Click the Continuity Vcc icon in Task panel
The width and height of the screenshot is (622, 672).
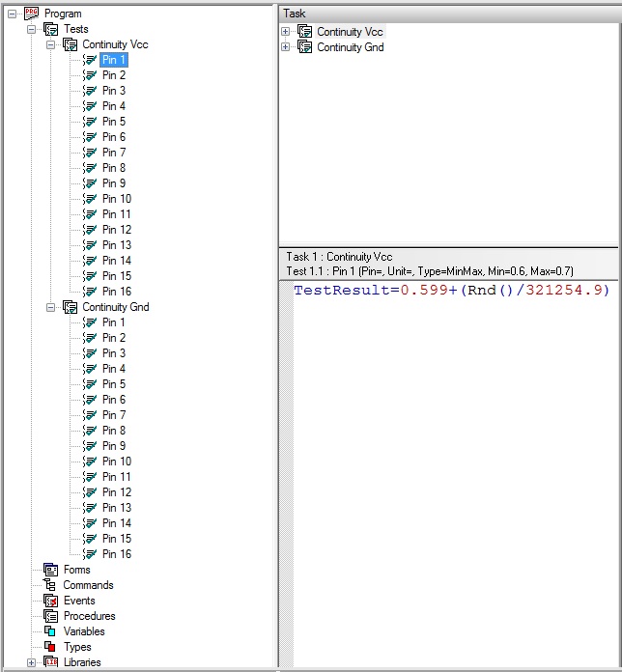[x=305, y=32]
